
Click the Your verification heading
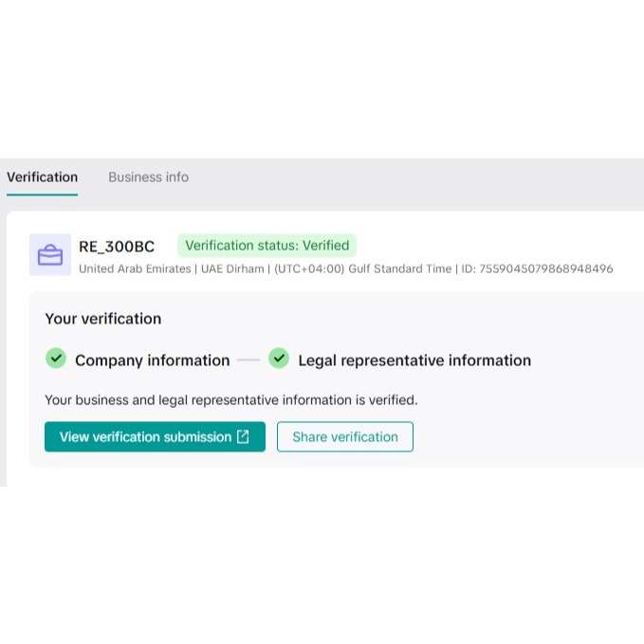tap(103, 319)
